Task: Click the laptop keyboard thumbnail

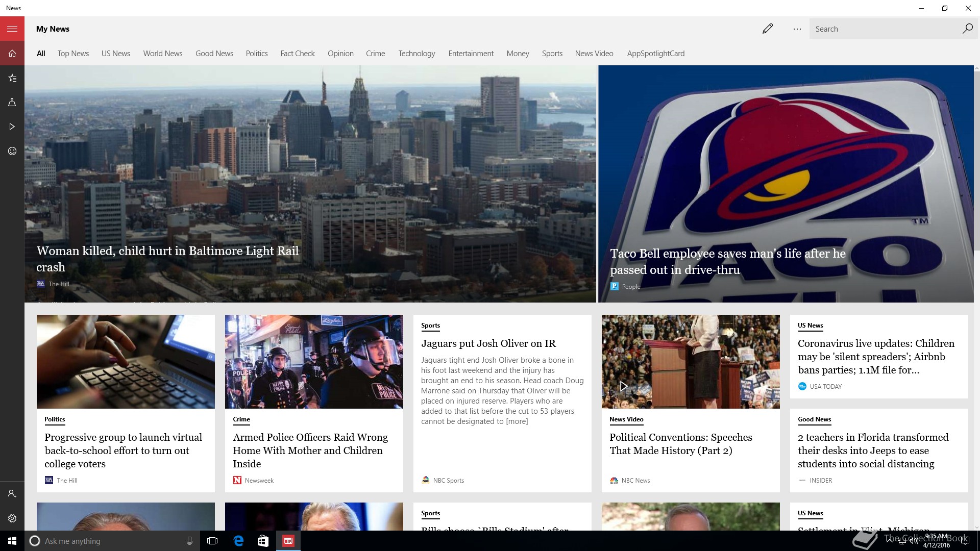Action: click(x=126, y=361)
